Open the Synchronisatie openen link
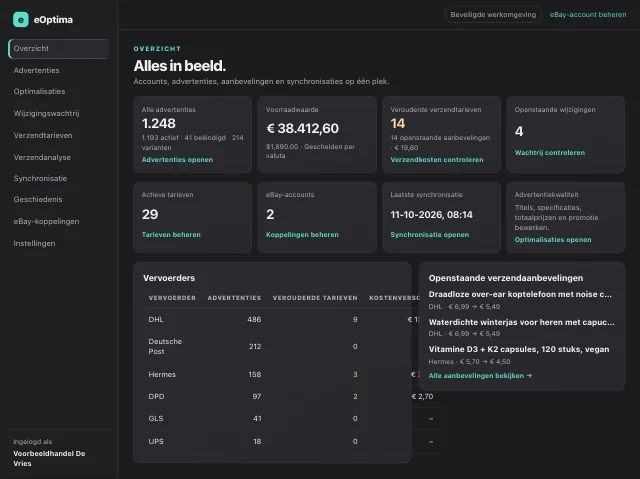 tap(429, 235)
